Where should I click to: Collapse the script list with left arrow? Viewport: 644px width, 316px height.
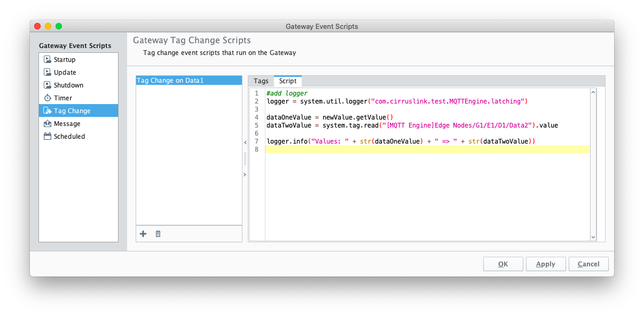pos(245,143)
